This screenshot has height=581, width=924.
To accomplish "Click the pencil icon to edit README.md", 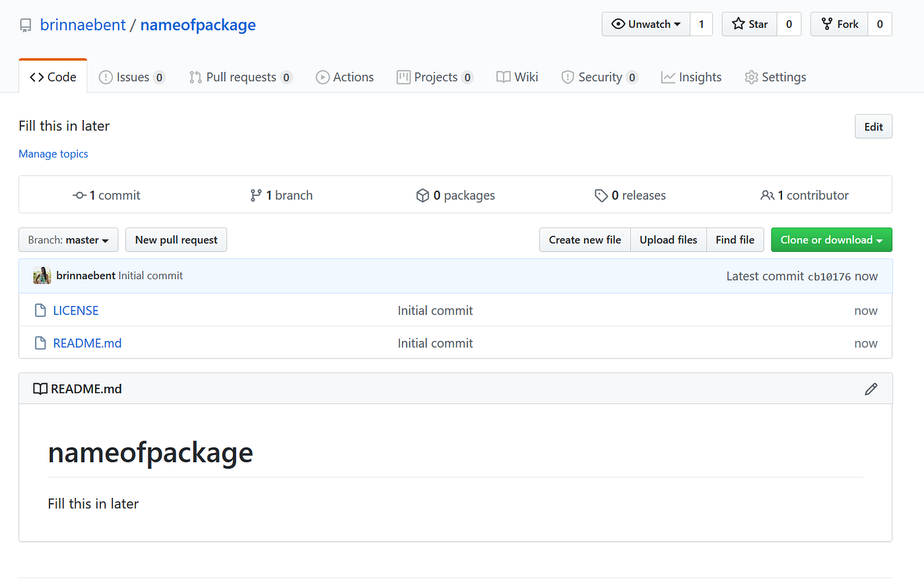I will click(x=871, y=389).
